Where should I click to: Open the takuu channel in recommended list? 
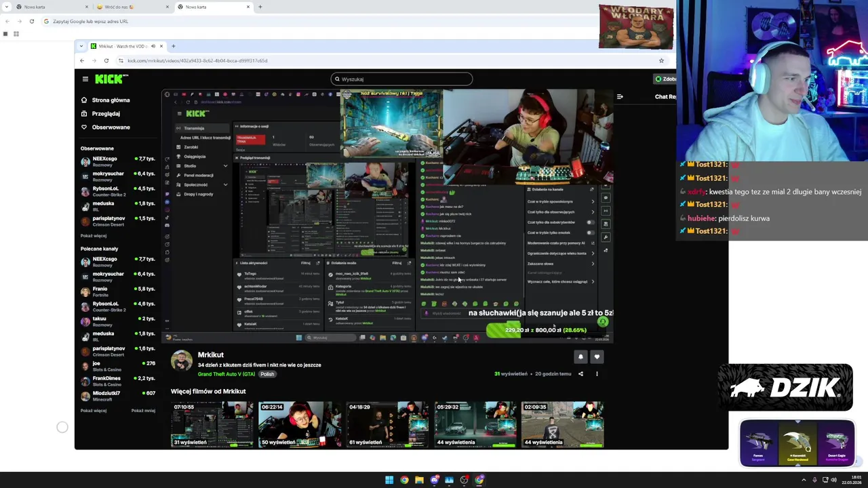click(118, 321)
